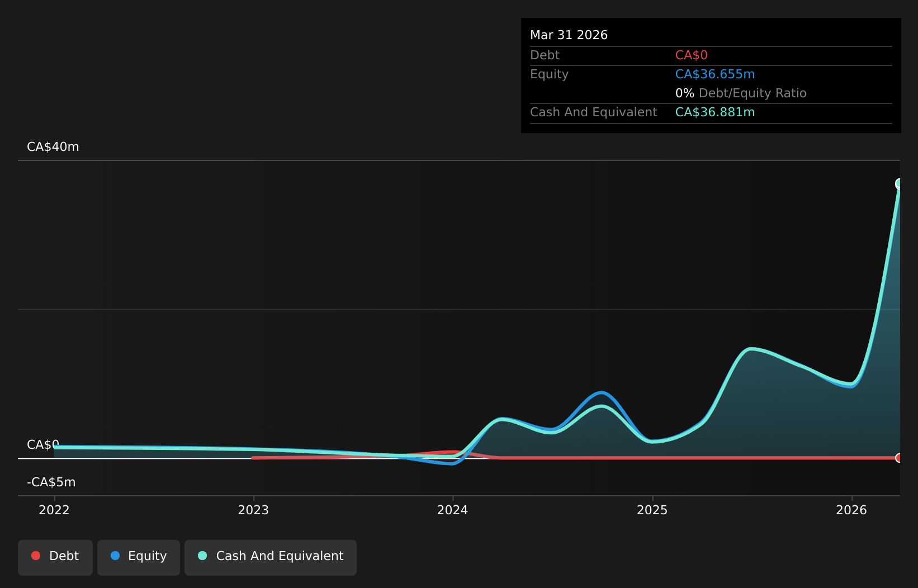Viewport: 918px width, 588px height.
Task: Click the 0% Debt/Equity Ratio text
Action: (741, 93)
